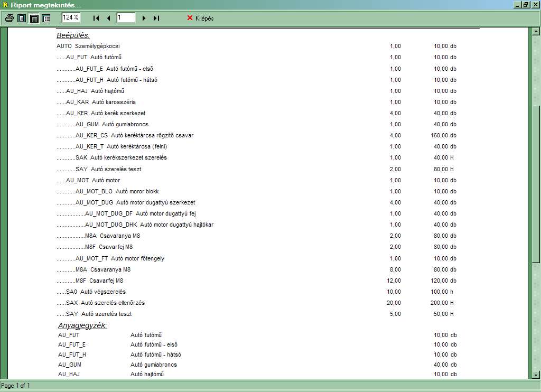Select the AU_MOT_DUG dugattyú szerkezet row
This screenshot has height=392, width=541.
(257, 202)
